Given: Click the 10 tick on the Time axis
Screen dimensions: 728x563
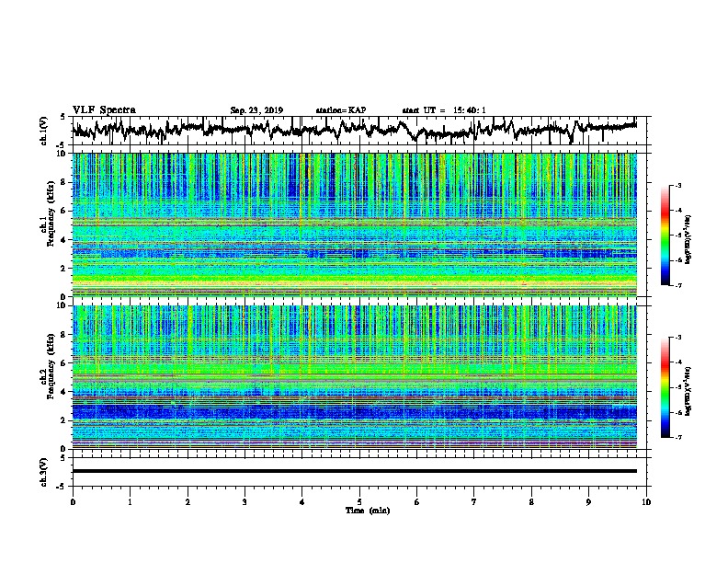Looking at the screenshot, I should tap(646, 502).
